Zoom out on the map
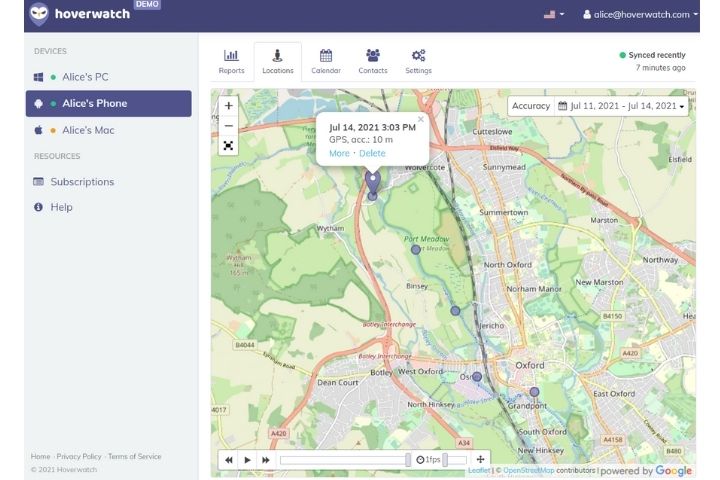 pos(228,126)
